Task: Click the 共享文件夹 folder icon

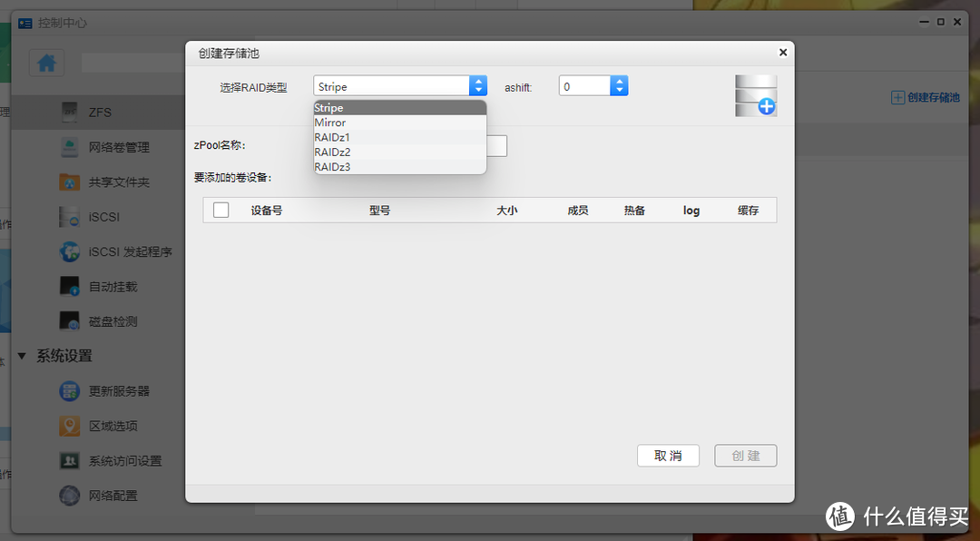Action: point(69,182)
